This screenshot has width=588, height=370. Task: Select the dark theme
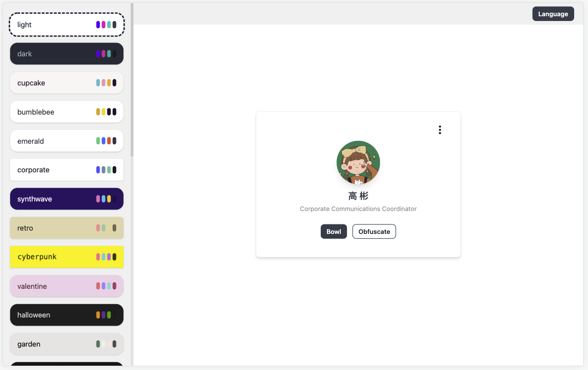click(67, 54)
